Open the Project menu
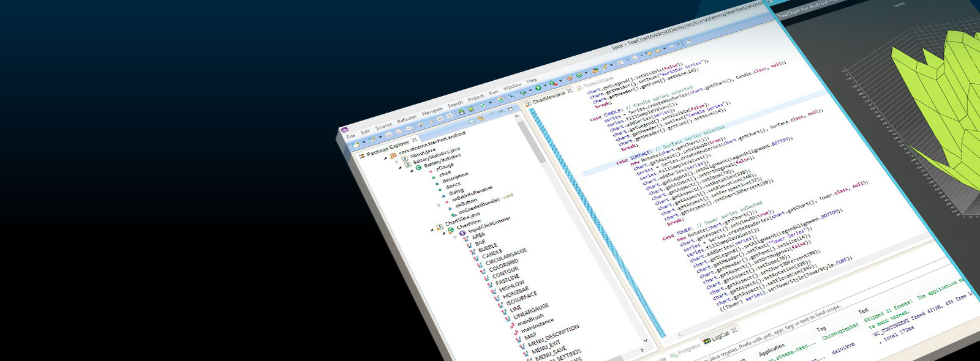This screenshot has width=980, height=361. 476,98
